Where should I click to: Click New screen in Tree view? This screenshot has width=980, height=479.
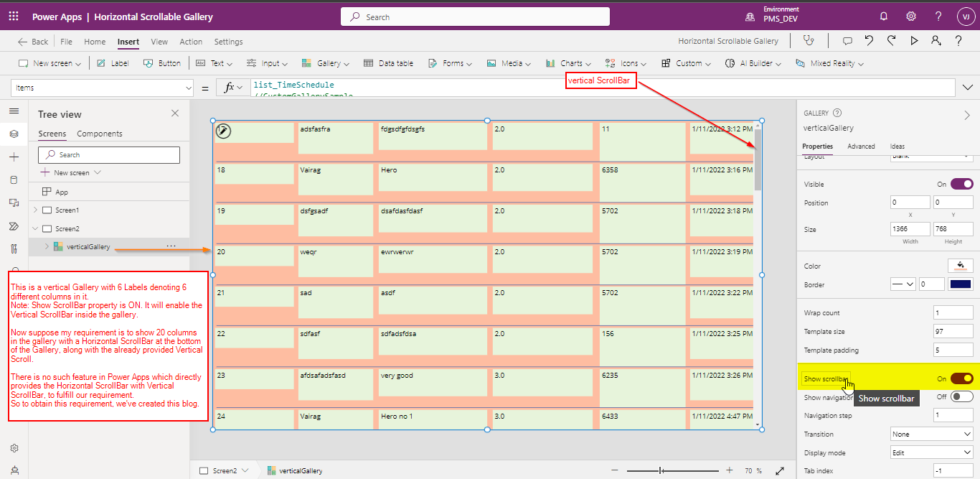(71, 172)
